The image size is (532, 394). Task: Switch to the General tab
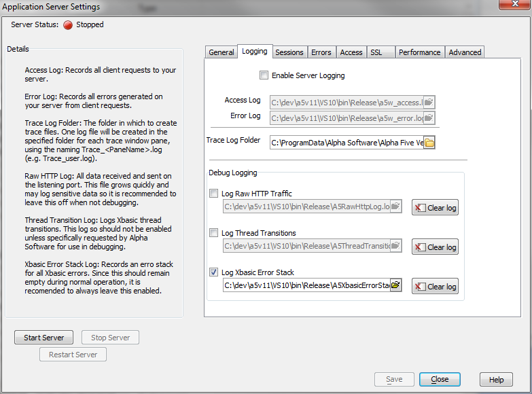coord(221,52)
